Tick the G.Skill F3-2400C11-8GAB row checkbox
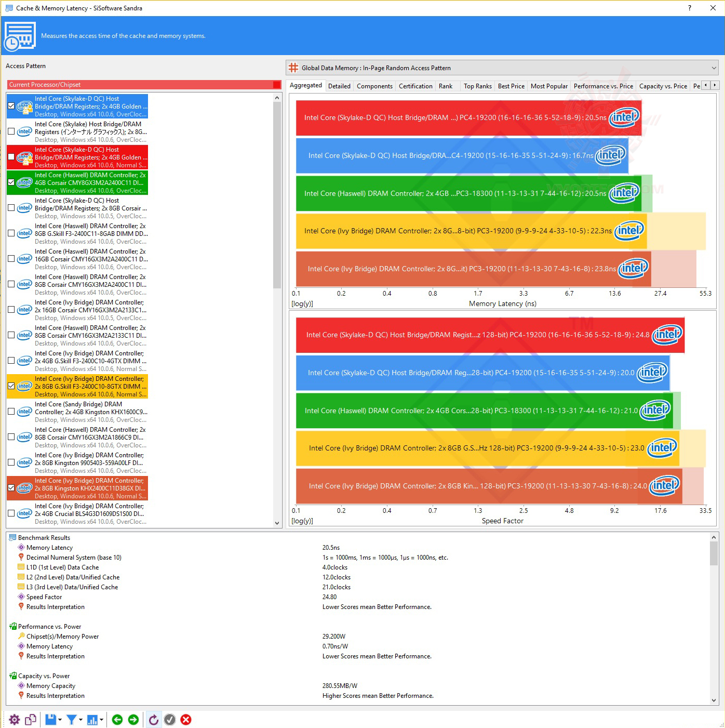This screenshot has height=728, width=725. [x=11, y=233]
